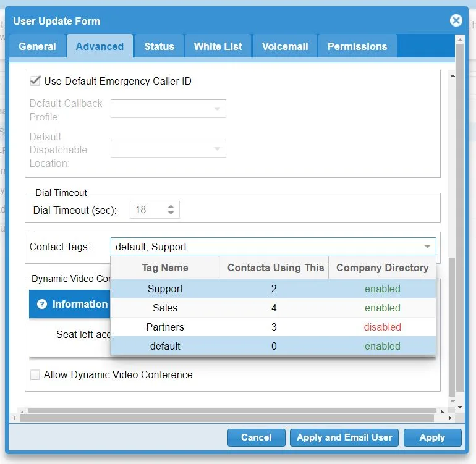Image resolution: width=476 pixels, height=464 pixels.
Task: Select the Partners tag row
Action: tap(273, 327)
